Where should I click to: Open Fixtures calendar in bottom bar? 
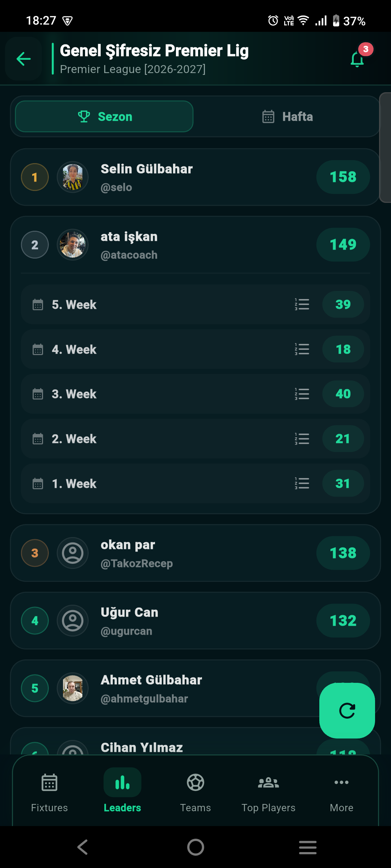pos(50,792)
